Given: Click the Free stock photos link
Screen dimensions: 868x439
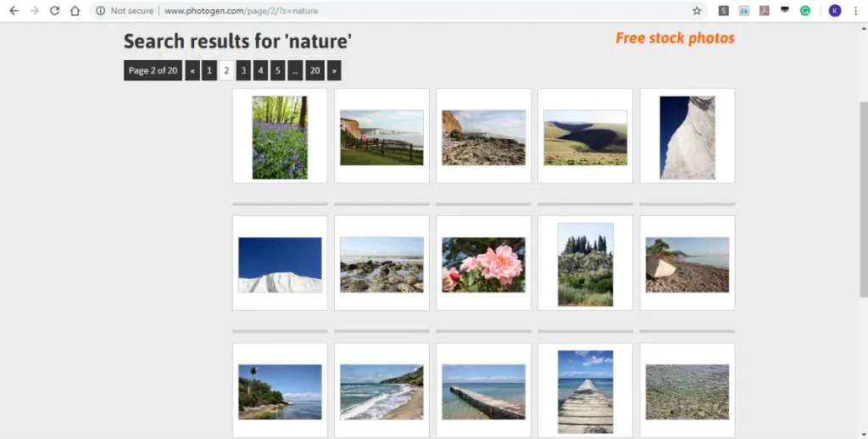Looking at the screenshot, I should pyautogui.click(x=675, y=38).
